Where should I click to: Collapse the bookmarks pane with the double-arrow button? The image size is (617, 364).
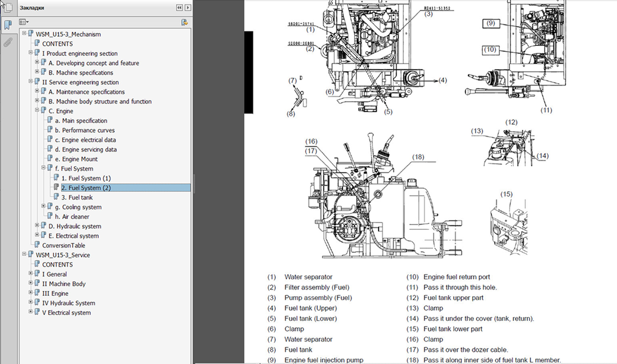[x=179, y=7]
